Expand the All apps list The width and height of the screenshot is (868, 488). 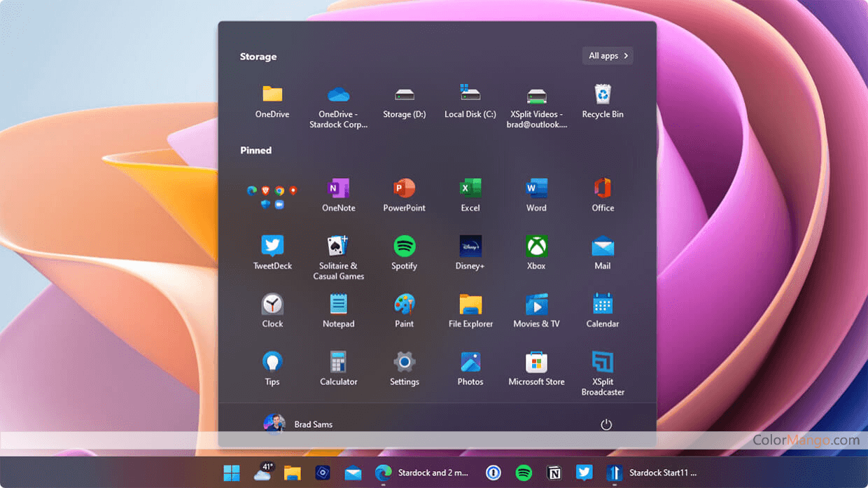click(x=608, y=56)
